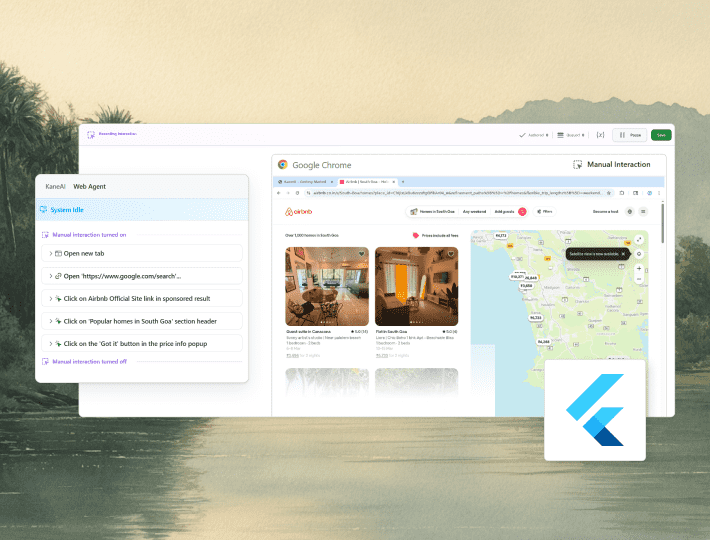Click the Airbnb logo
The width and height of the screenshot is (710, 540).
[298, 211]
